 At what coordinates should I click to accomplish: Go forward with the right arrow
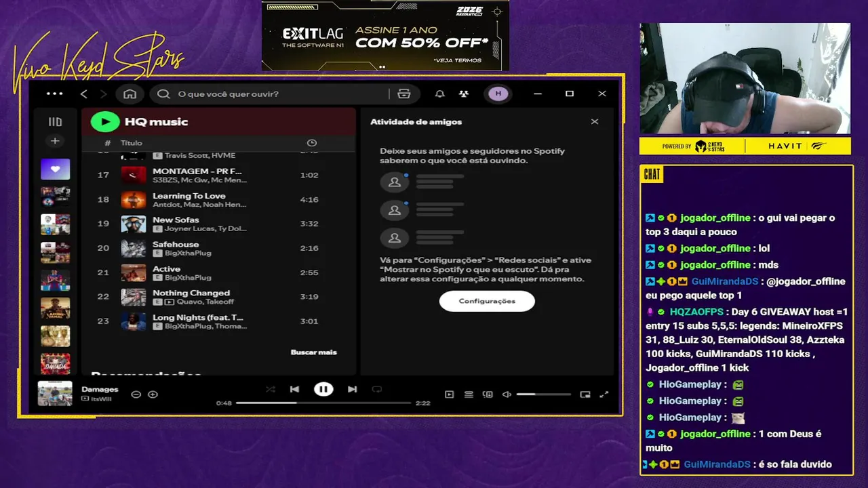click(x=104, y=94)
